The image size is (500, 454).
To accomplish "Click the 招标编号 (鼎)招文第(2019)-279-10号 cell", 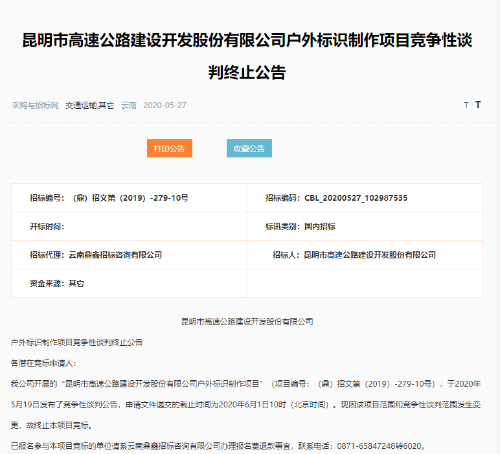I will tap(129, 198).
